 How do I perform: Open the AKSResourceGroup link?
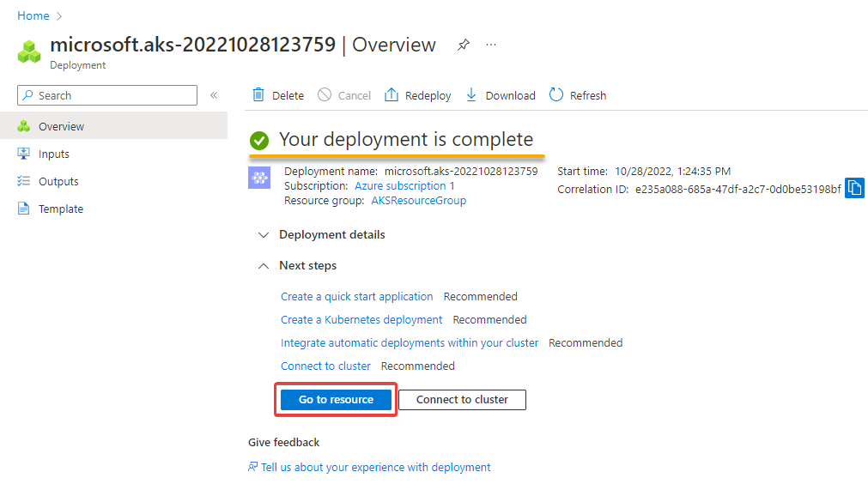coord(418,200)
